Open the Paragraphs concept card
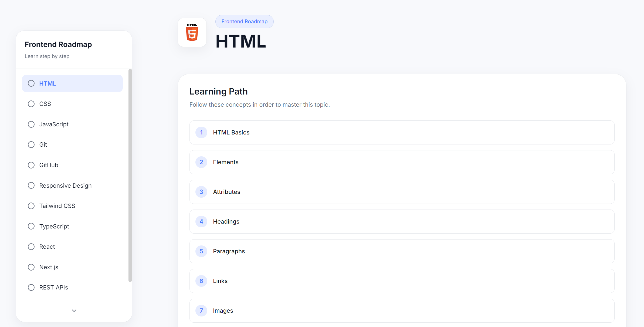 point(402,251)
